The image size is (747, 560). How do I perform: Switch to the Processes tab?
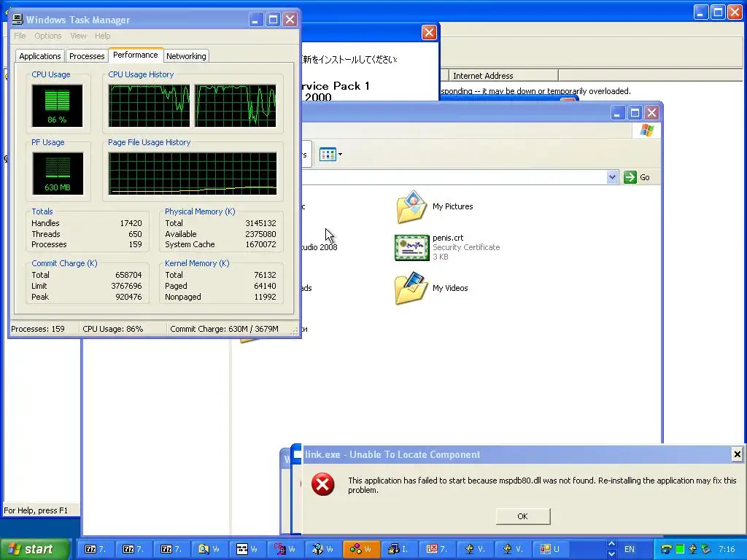coord(87,56)
